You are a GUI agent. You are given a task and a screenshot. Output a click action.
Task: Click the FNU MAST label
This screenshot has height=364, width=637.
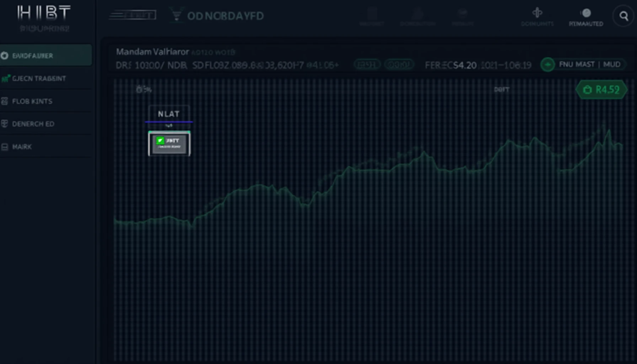click(x=577, y=64)
